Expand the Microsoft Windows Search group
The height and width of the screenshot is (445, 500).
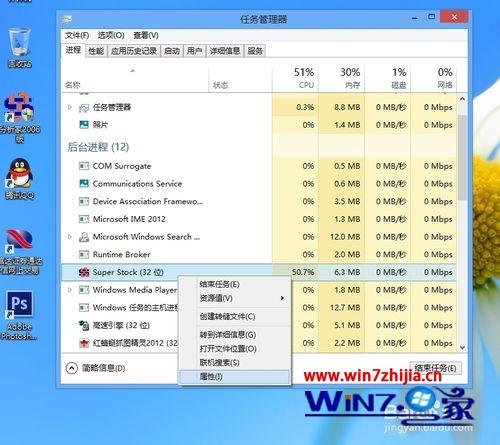[x=70, y=237]
